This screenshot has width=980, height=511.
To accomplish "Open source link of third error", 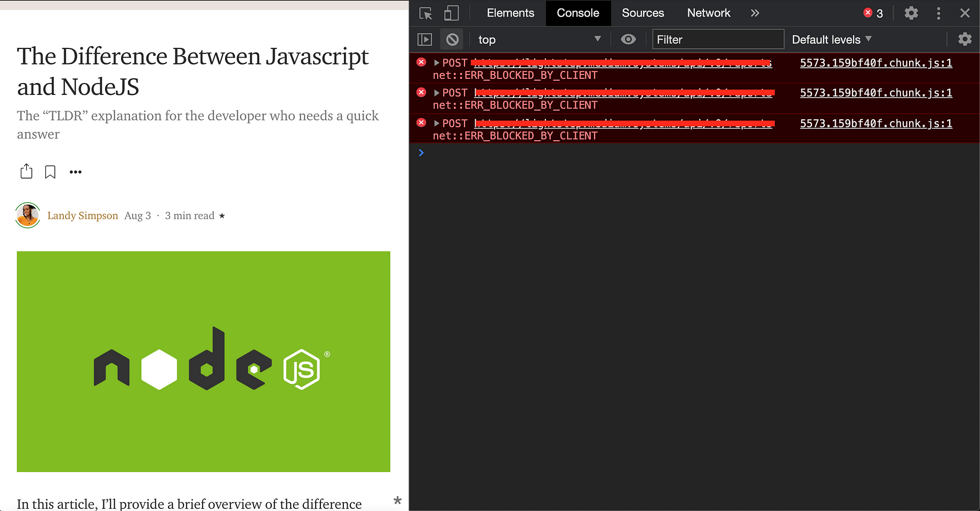I will tap(876, 123).
